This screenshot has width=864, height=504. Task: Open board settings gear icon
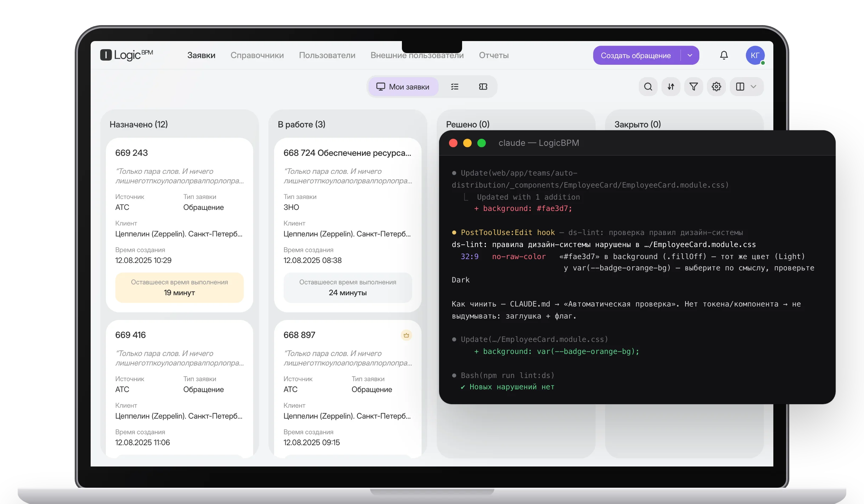click(716, 87)
